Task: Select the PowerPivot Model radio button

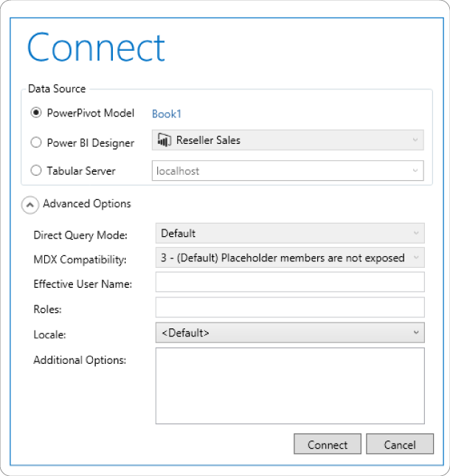Action: pyautogui.click(x=36, y=113)
